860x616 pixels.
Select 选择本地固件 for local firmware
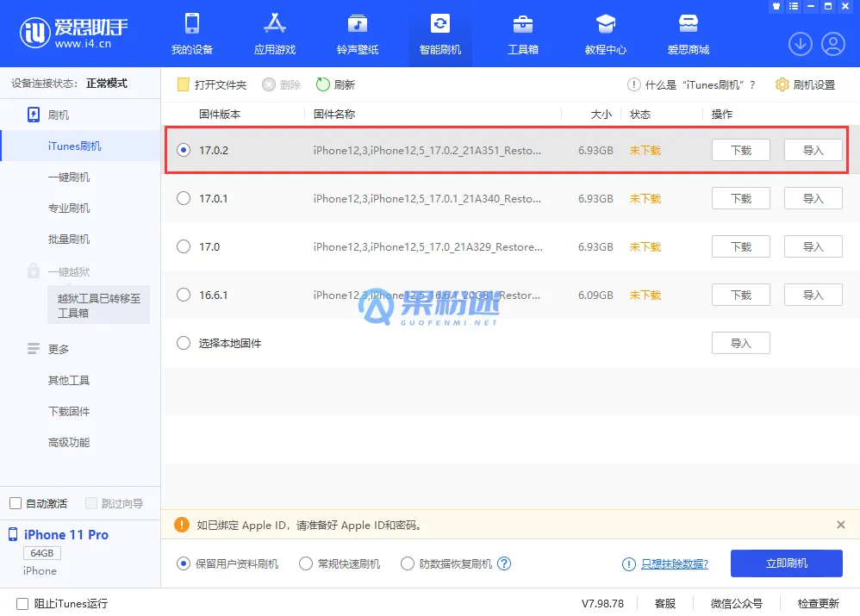pyautogui.click(x=183, y=342)
